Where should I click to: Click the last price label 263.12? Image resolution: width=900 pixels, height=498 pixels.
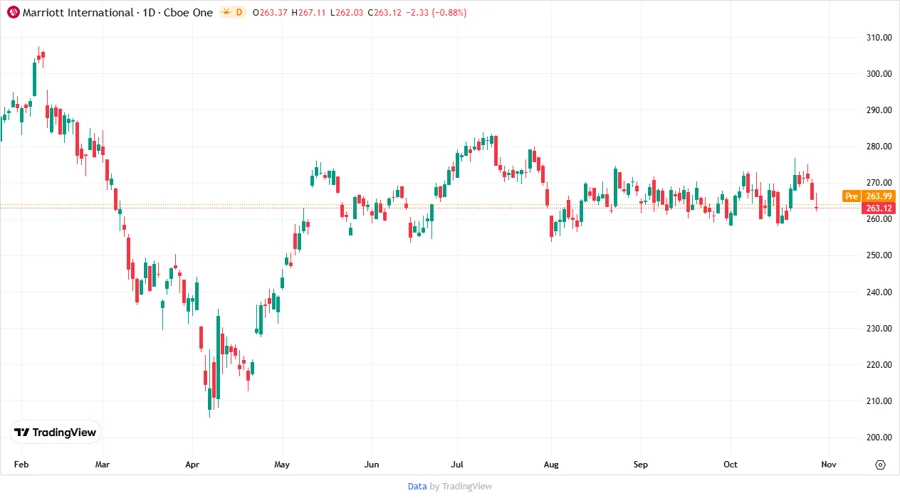click(879, 208)
